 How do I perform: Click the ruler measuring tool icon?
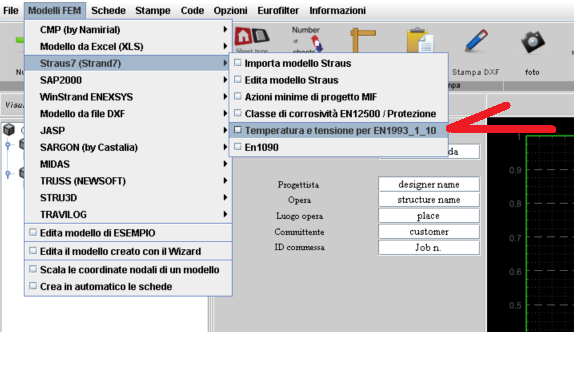point(363,40)
